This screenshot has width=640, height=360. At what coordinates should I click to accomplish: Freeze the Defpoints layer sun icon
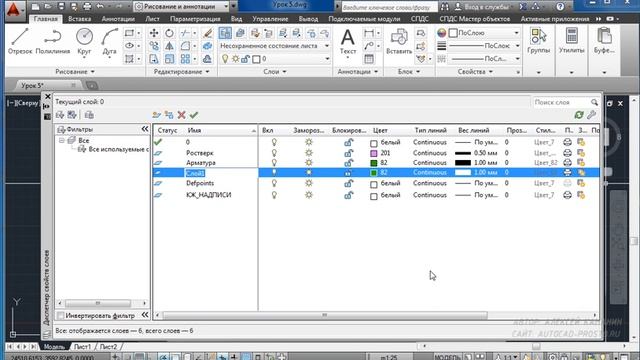[309, 184]
